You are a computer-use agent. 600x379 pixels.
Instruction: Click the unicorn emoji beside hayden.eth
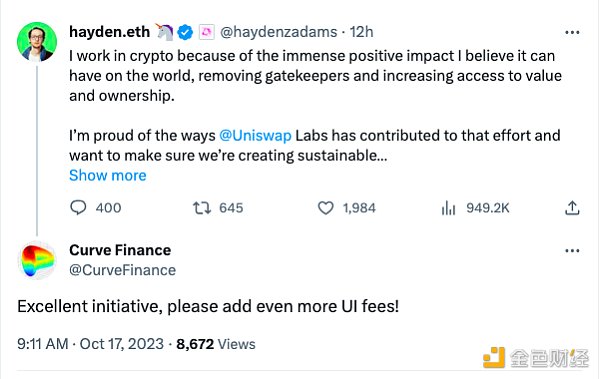(164, 32)
